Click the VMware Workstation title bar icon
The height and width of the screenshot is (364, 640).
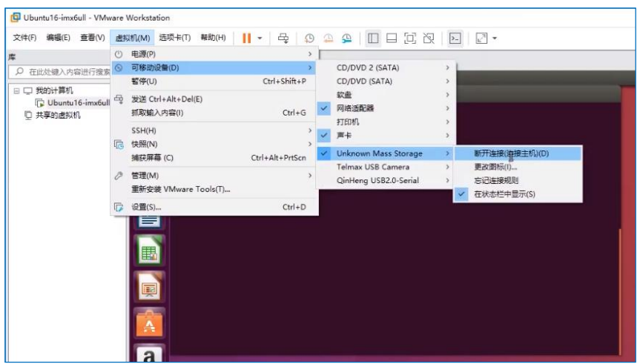16,18
